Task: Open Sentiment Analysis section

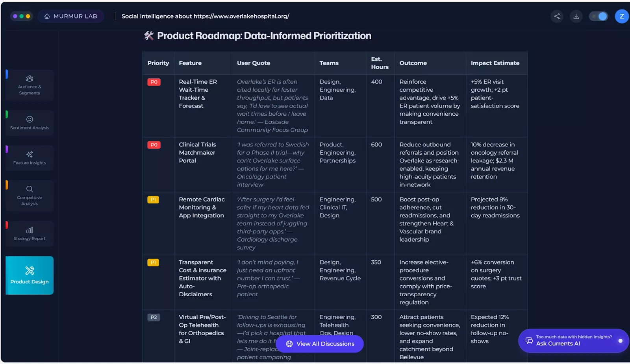Action: pos(30,123)
